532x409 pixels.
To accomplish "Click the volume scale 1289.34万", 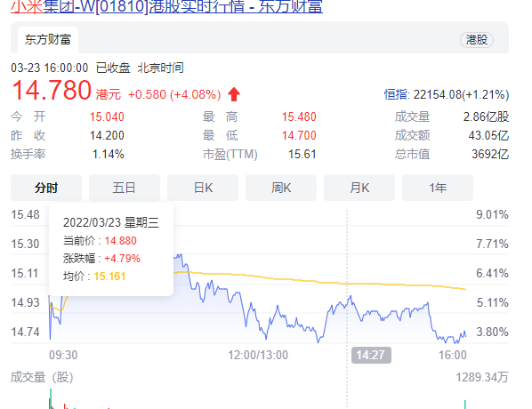I will tap(482, 377).
